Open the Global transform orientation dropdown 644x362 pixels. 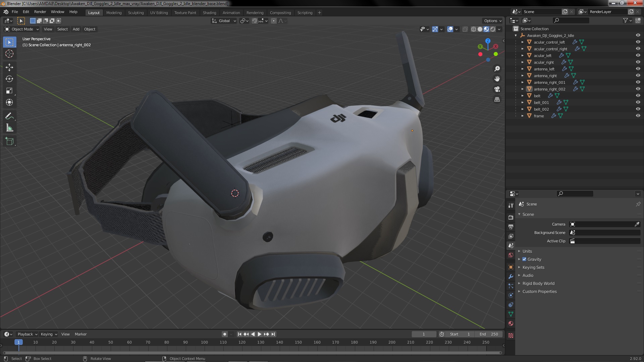point(224,21)
